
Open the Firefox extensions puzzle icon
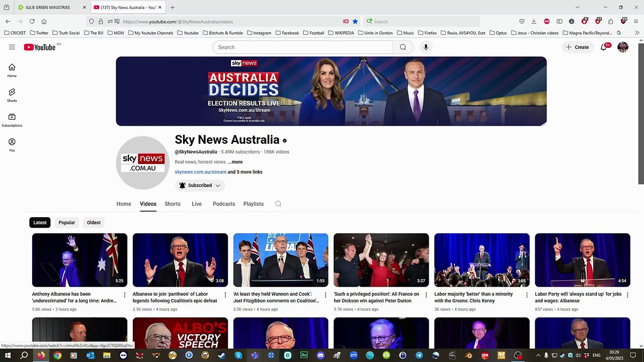tap(610, 22)
